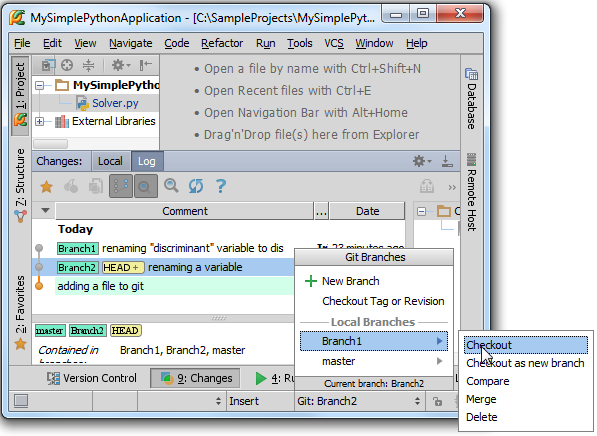
Task: Toggle the branches tree view button
Action: pyautogui.click(x=121, y=186)
